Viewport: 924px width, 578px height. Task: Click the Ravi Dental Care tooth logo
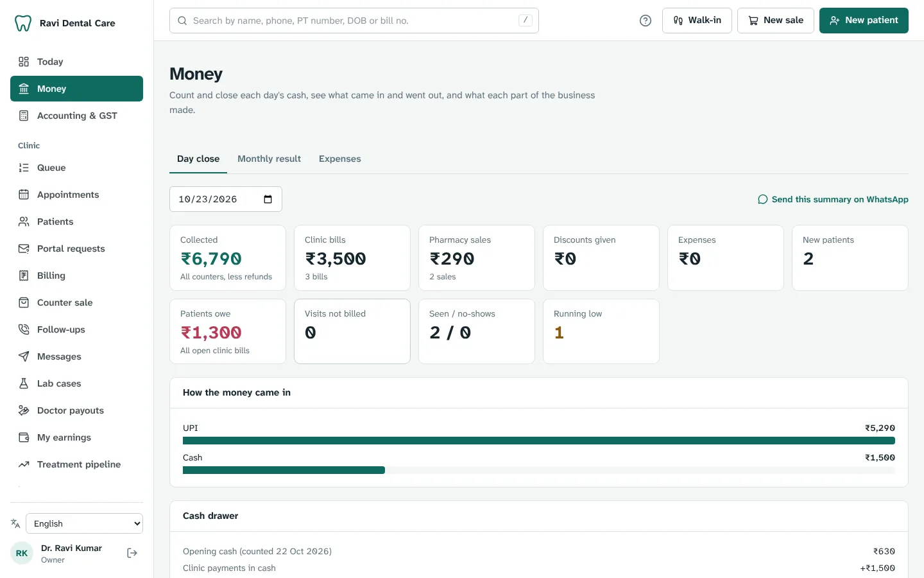[23, 23]
